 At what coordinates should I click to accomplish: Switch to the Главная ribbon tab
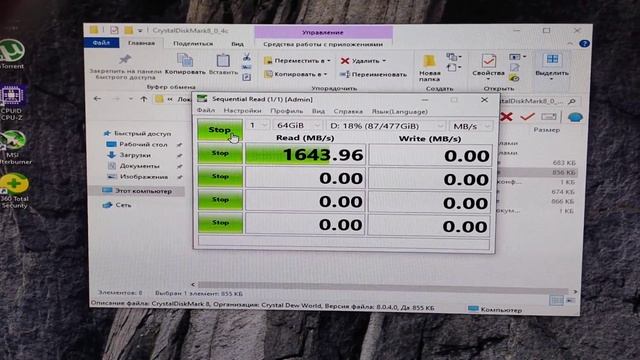(141, 43)
